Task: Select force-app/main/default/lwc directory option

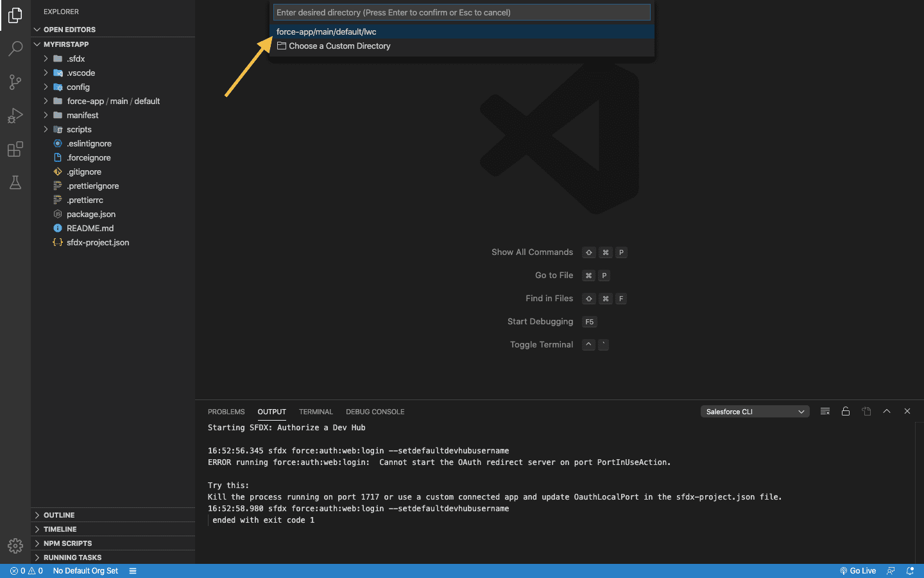Action: pos(462,31)
